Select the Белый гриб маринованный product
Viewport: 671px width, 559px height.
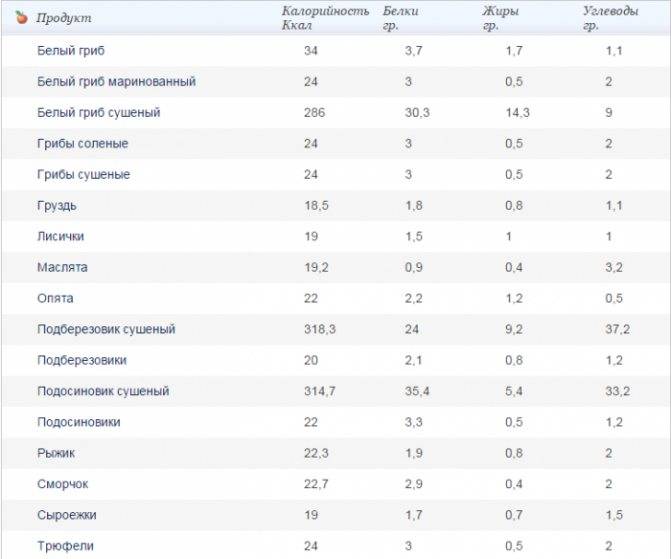115,81
